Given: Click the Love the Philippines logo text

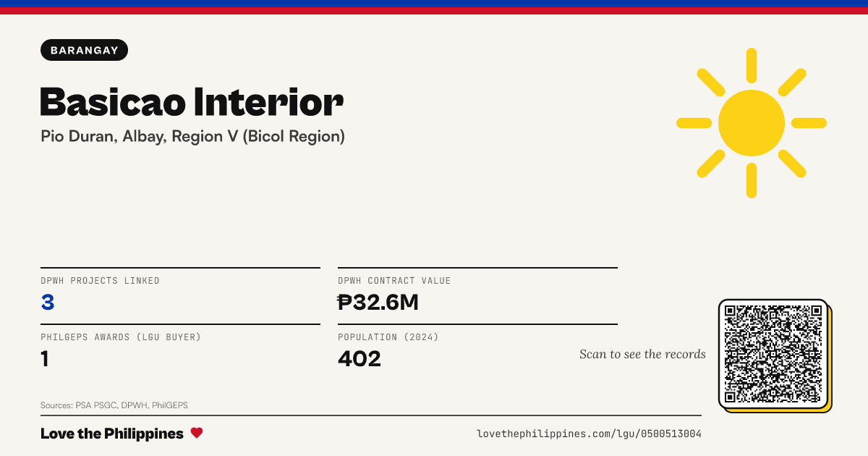Looking at the screenshot, I should [112, 434].
